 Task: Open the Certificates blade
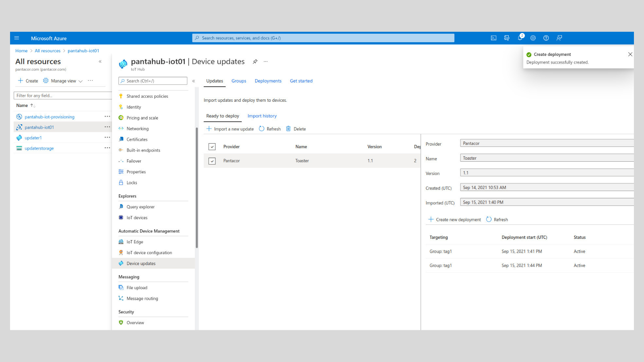(x=137, y=139)
